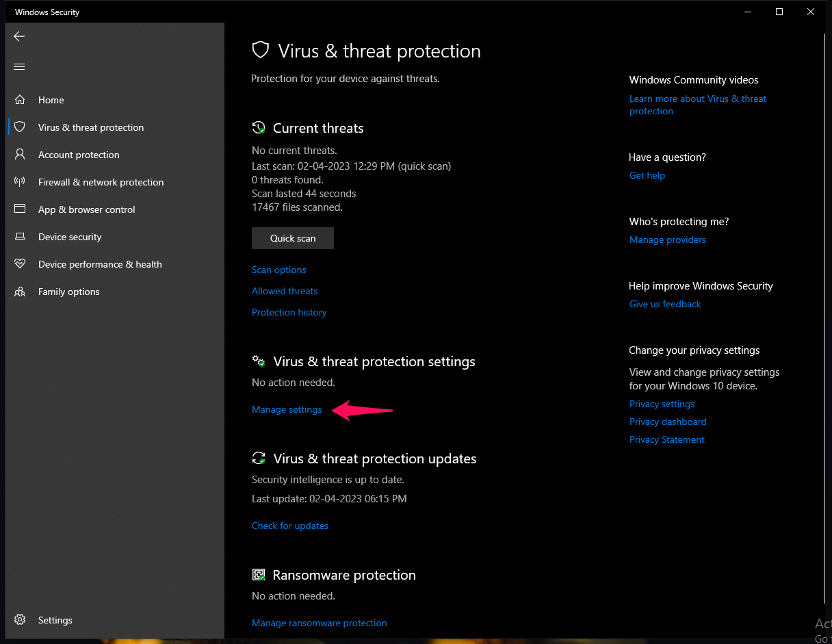Click the Device security laptop icon
832x644 pixels.
[x=20, y=237]
